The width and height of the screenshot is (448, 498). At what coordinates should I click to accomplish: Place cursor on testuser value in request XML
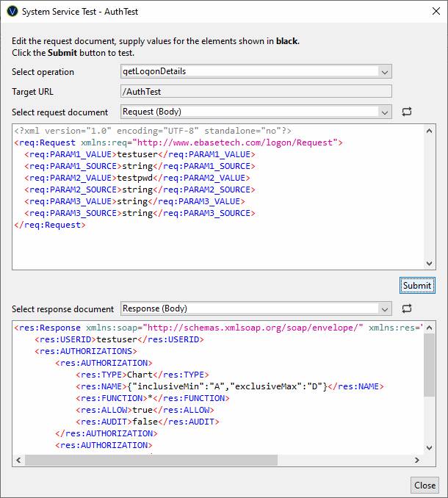coord(135,154)
